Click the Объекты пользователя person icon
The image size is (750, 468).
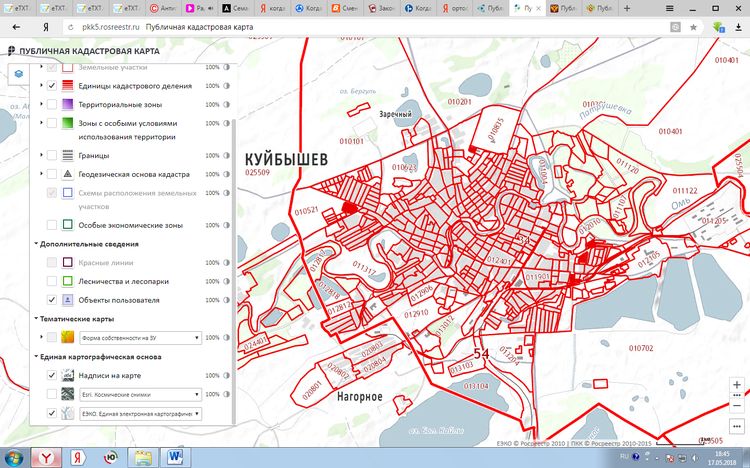pos(67,300)
